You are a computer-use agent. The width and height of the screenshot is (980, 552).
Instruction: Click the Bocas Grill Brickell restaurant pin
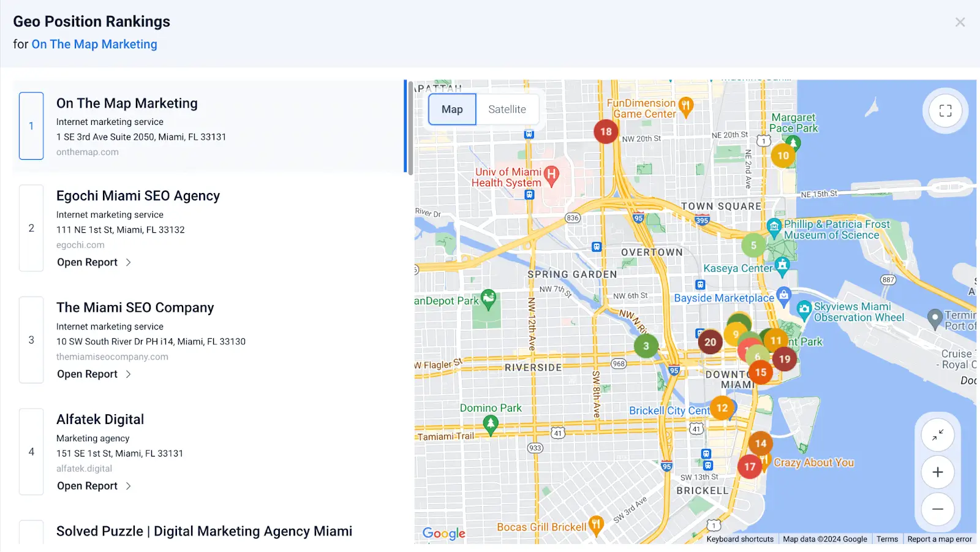(596, 526)
